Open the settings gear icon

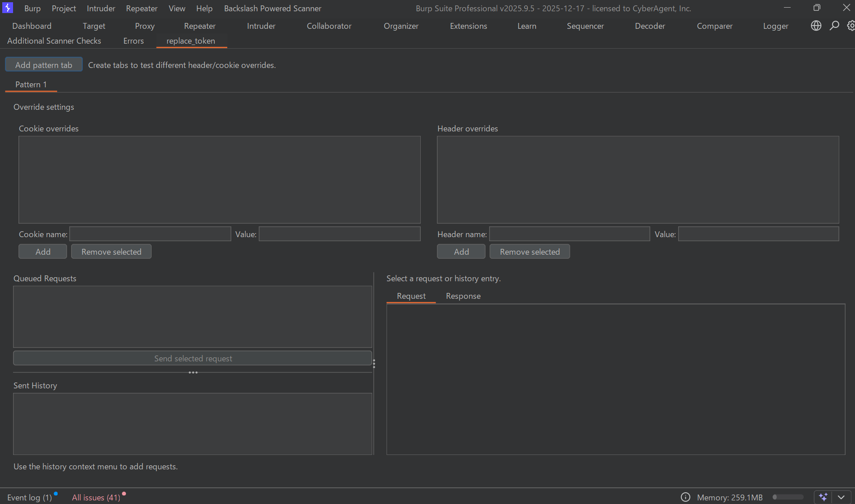pyautogui.click(x=850, y=26)
